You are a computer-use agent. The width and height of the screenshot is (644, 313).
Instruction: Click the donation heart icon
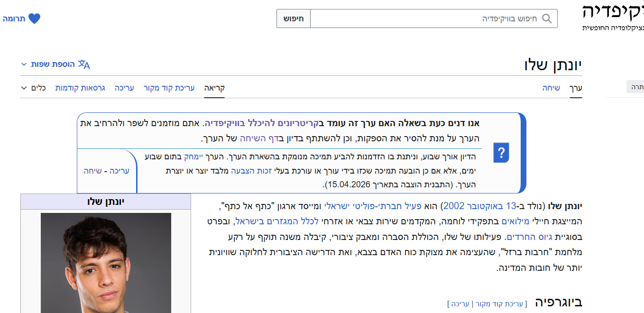click(34, 18)
